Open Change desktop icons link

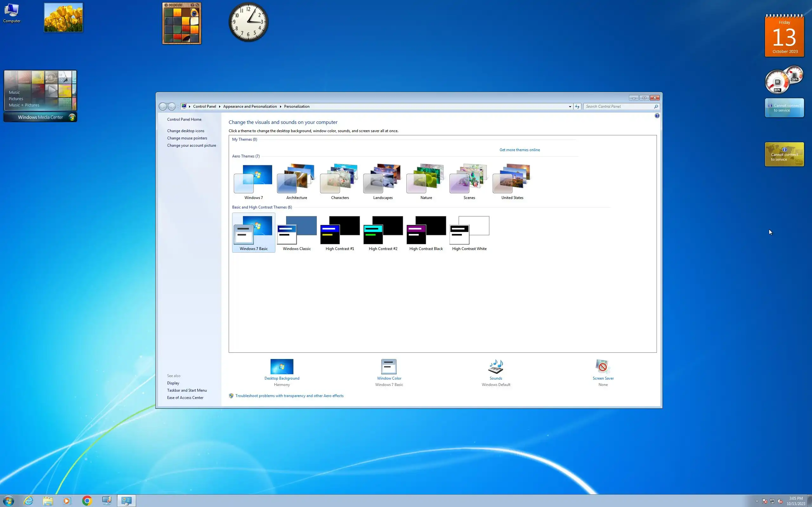pyautogui.click(x=186, y=131)
